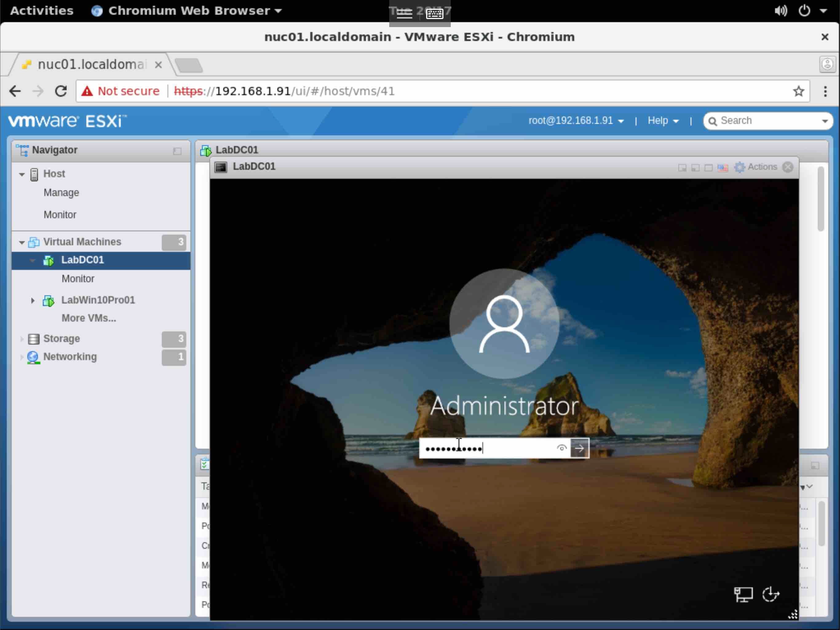Click the Virtual Machines count badge

pos(174,242)
